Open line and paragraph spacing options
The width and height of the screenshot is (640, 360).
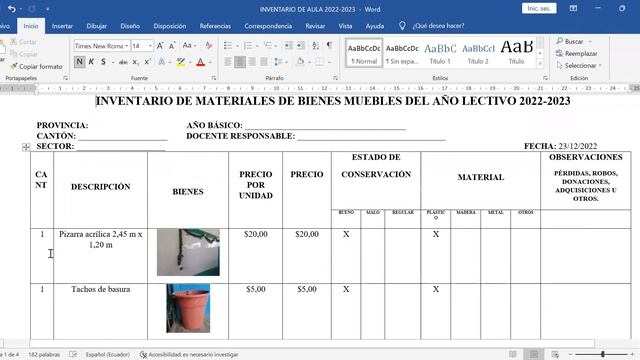(278, 62)
